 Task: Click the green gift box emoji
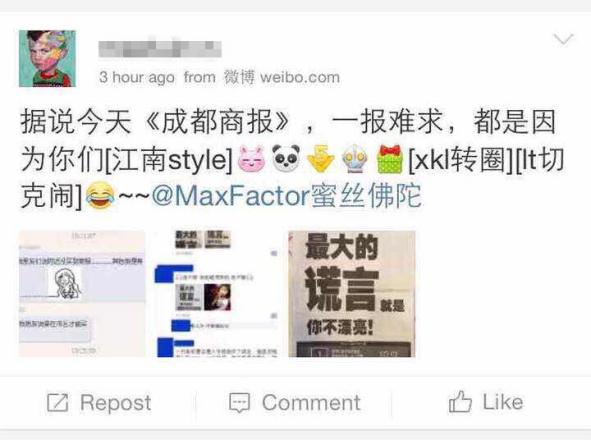click(390, 159)
